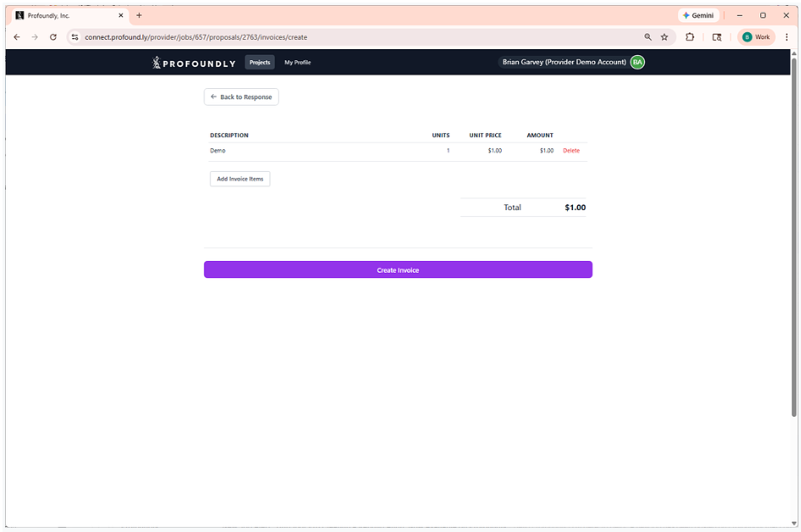Viewport: 801px width, 532px height.
Task: Open the Work profile menu in Chrome
Action: (754, 37)
